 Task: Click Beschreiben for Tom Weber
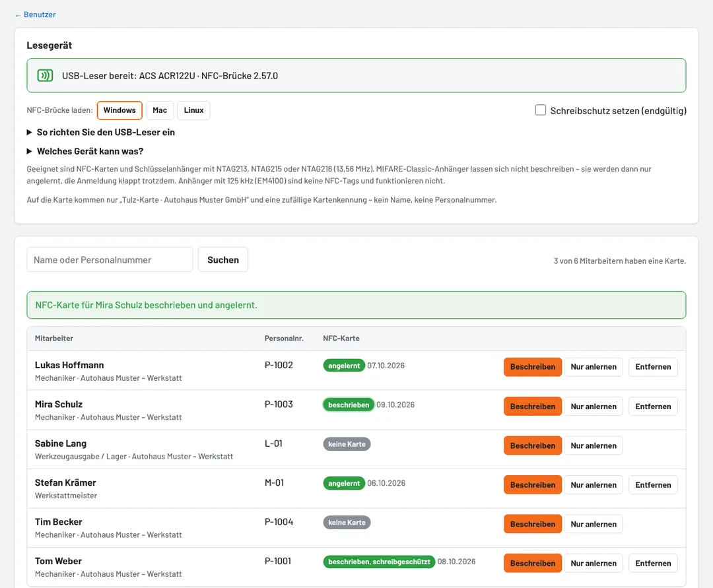point(533,563)
